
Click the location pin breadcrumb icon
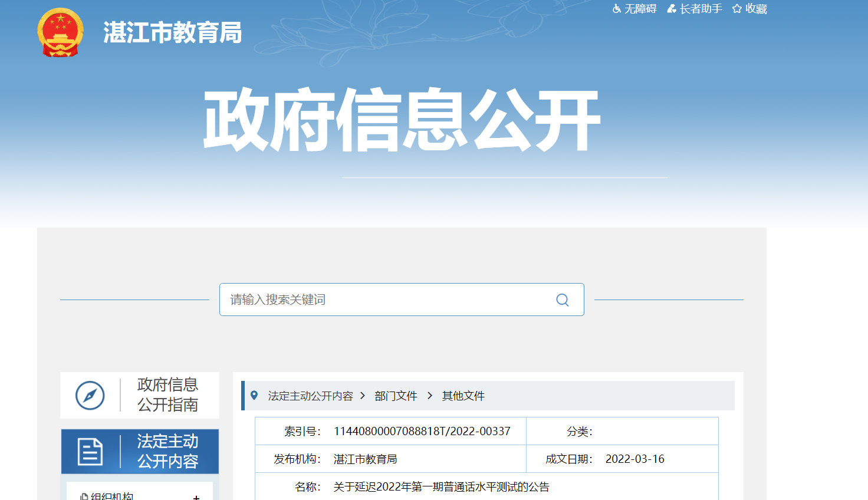[x=254, y=396]
